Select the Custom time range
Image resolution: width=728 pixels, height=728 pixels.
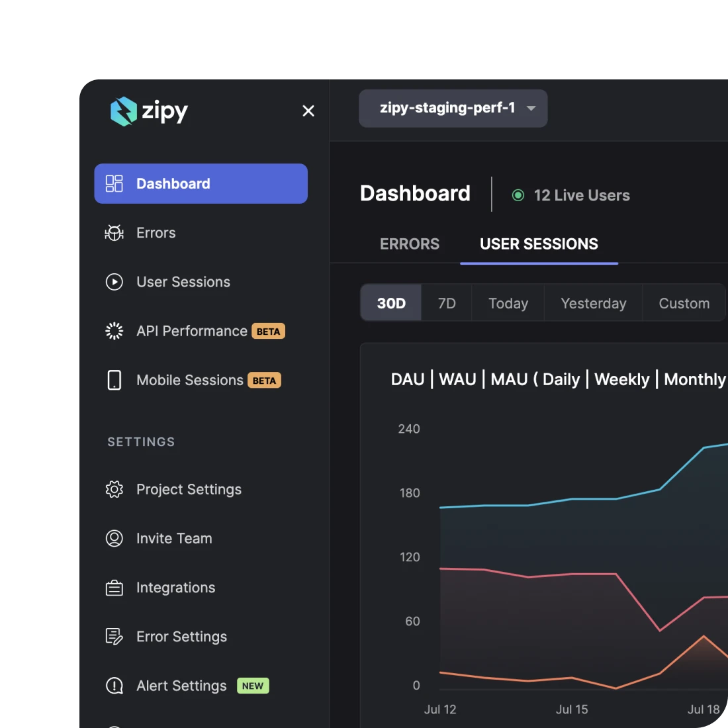tap(684, 303)
